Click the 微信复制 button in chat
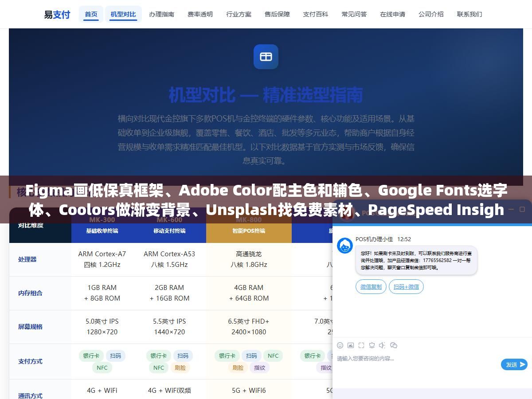 point(371,287)
